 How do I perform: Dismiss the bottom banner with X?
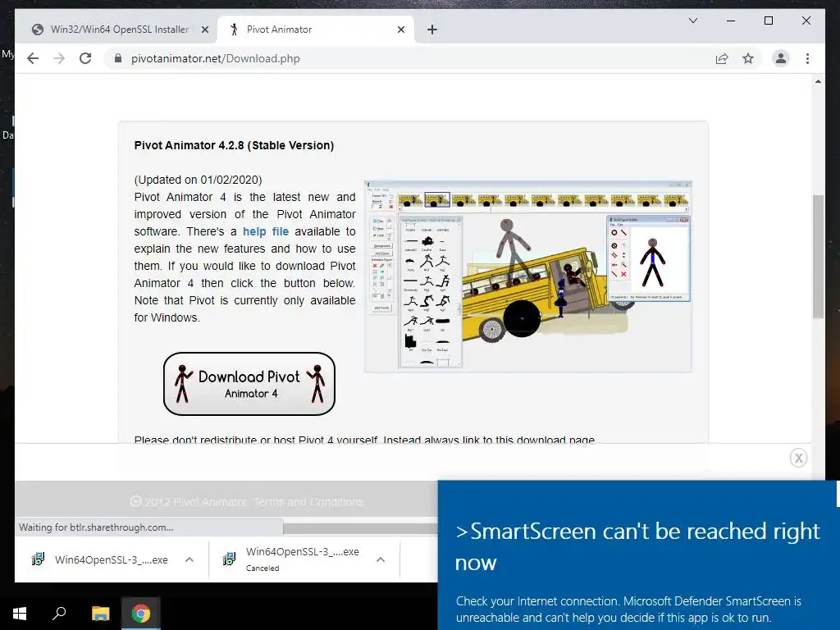(x=798, y=458)
